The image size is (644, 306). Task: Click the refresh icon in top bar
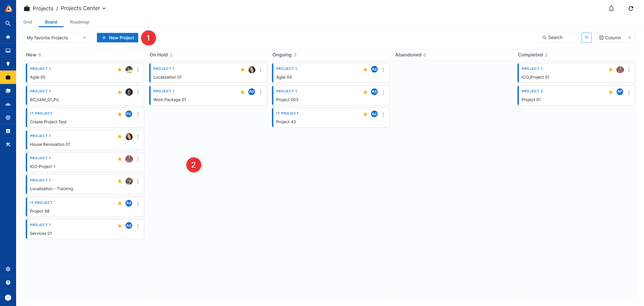(631, 8)
